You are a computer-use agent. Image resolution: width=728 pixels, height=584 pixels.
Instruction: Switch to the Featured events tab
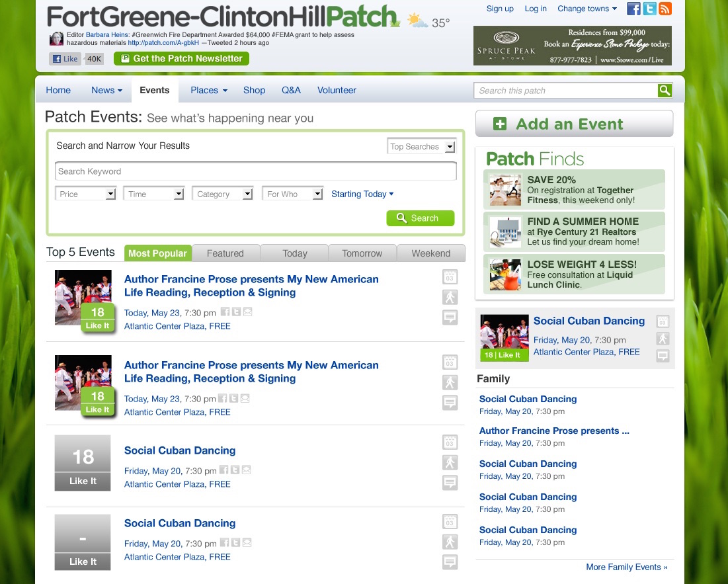tap(225, 253)
